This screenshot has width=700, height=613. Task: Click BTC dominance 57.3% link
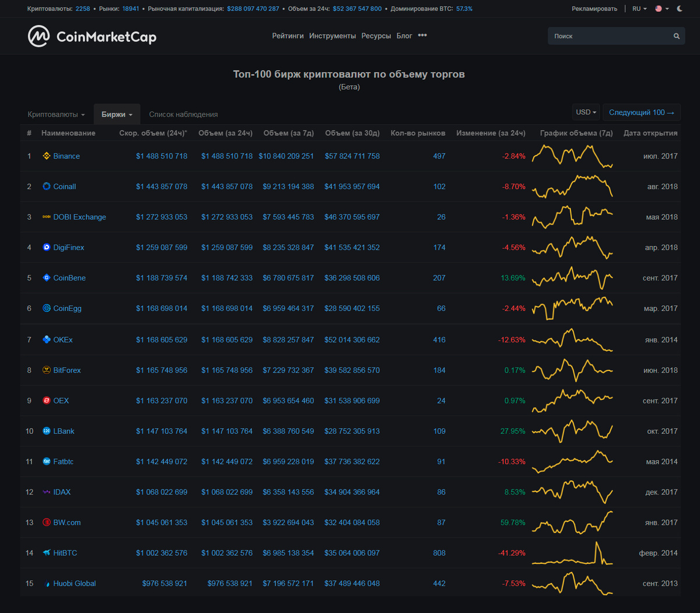[464, 9]
